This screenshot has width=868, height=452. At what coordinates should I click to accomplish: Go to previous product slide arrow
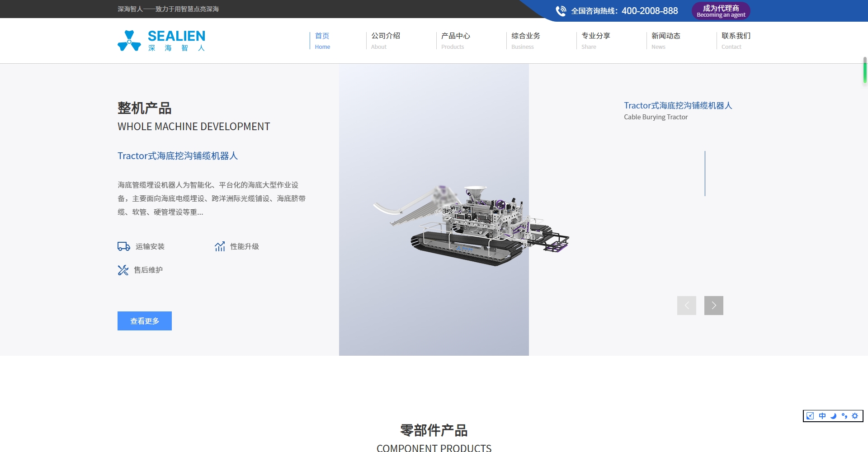[686, 306]
